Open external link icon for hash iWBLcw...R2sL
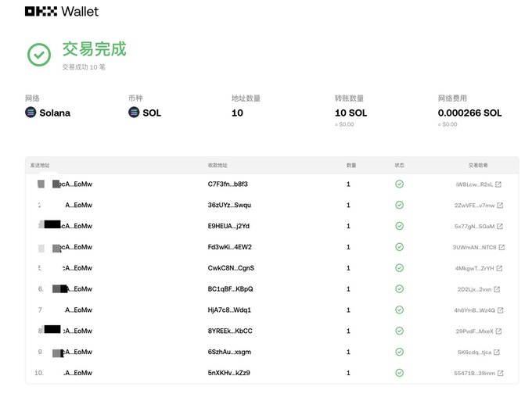 [x=498, y=184]
